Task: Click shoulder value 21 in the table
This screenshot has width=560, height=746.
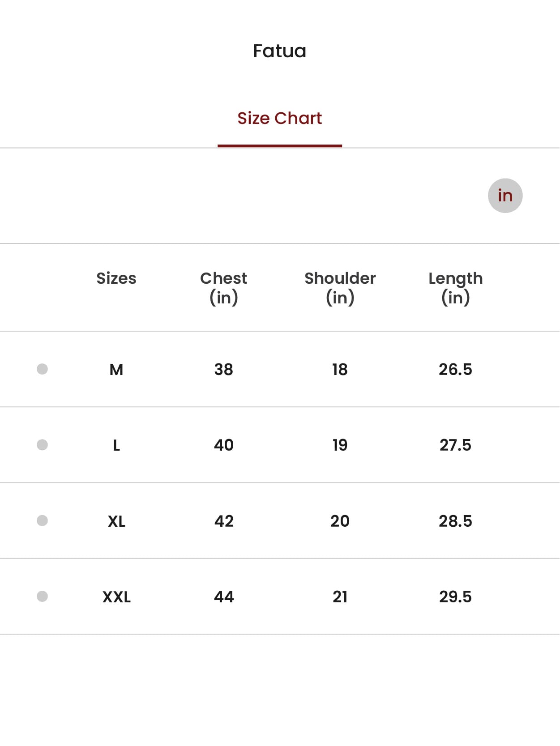Action: click(340, 597)
